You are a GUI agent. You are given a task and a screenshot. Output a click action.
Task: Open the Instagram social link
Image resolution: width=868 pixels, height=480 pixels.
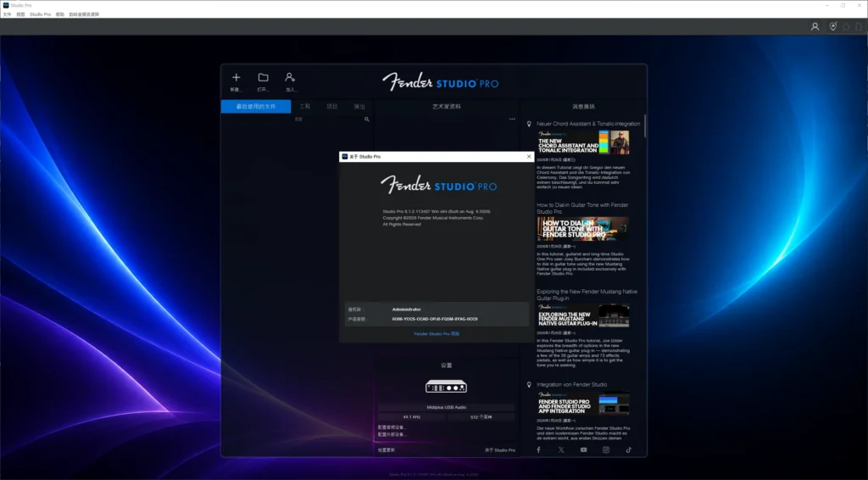[606, 449]
